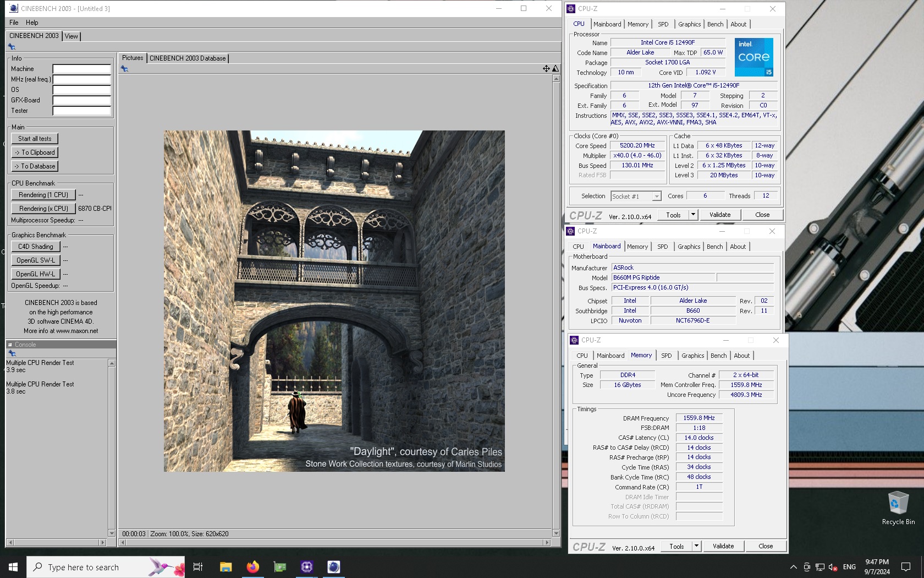Open the network tray icon
This screenshot has width=924, height=578.
point(820,567)
